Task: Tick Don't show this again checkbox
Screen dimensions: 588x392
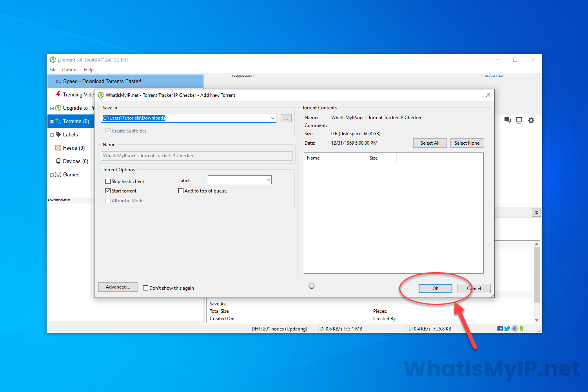Action: pos(146,288)
